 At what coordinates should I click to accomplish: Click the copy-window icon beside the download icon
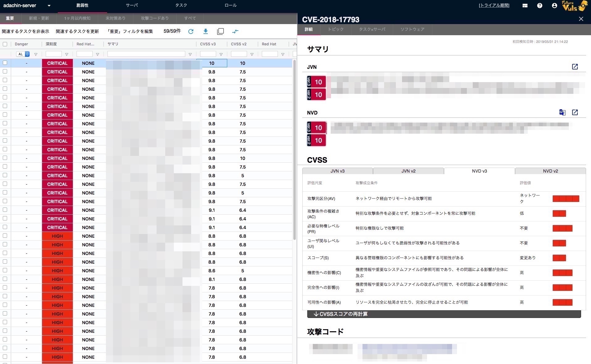click(x=220, y=31)
